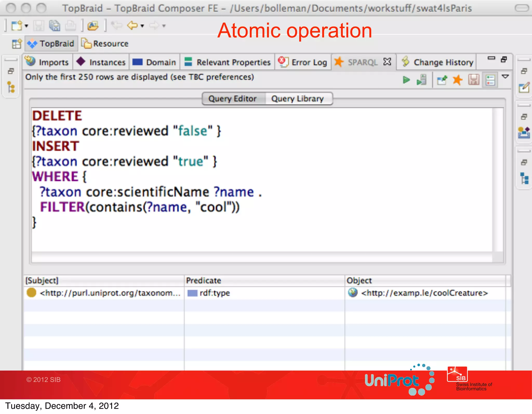Open the Forward history dropdown arrow
Screen dimensions: 532x414
164,26
